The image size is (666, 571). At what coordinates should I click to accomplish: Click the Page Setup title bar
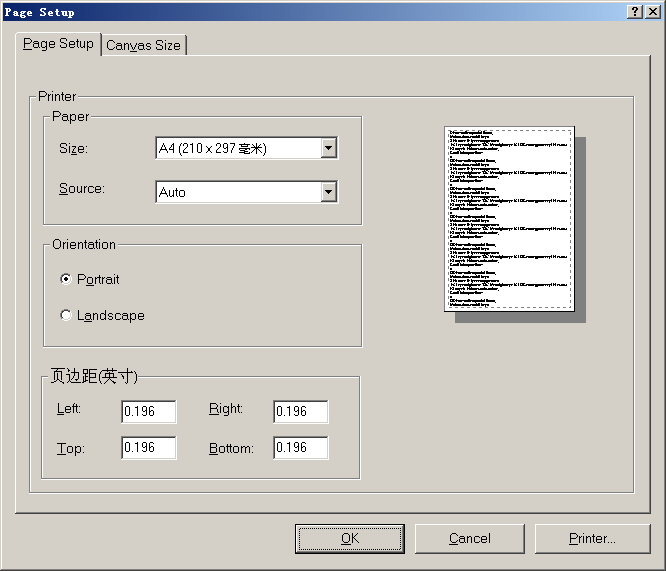click(300, 11)
